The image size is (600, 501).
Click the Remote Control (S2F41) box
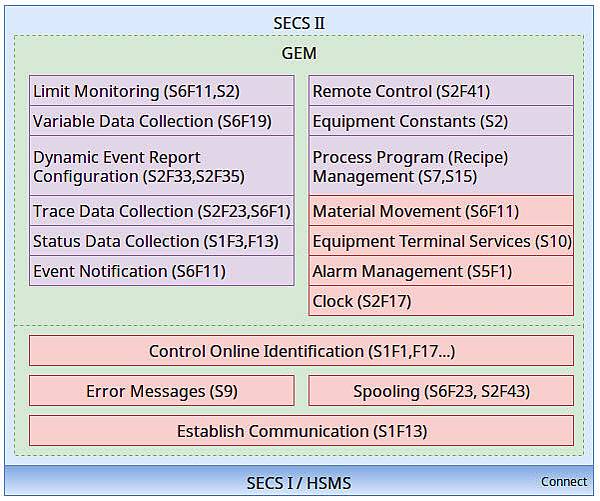tap(441, 91)
